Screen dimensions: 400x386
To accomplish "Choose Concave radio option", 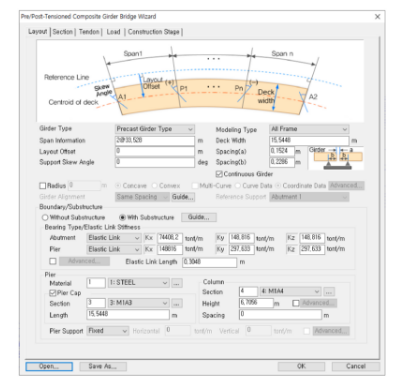I will (118, 186).
